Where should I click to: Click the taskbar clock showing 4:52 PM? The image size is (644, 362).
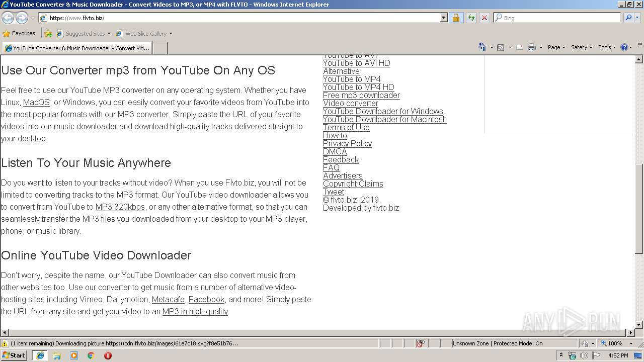click(618, 355)
